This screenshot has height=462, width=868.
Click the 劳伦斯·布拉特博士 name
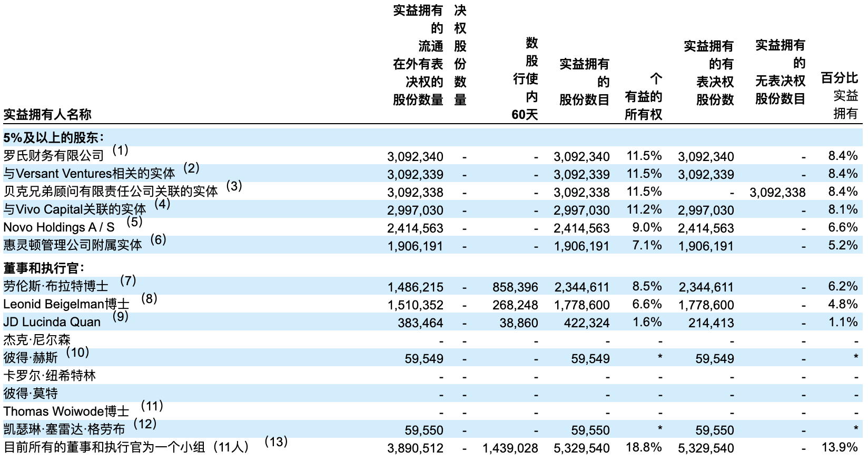(56, 286)
